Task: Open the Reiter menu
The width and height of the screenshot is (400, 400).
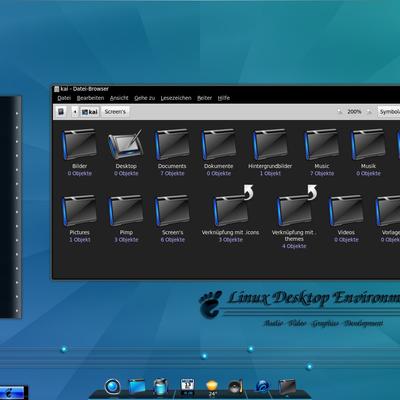Action: (204, 98)
